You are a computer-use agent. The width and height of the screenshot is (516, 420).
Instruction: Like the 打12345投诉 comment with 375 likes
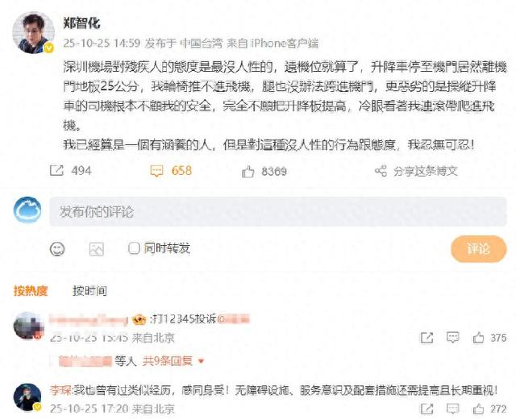point(478,338)
